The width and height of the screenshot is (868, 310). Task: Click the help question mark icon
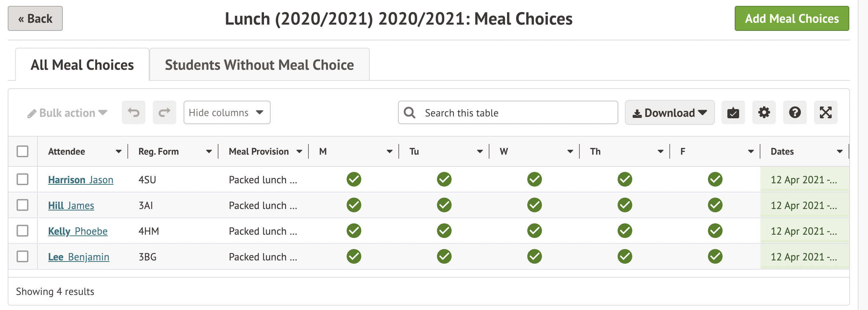click(x=795, y=112)
